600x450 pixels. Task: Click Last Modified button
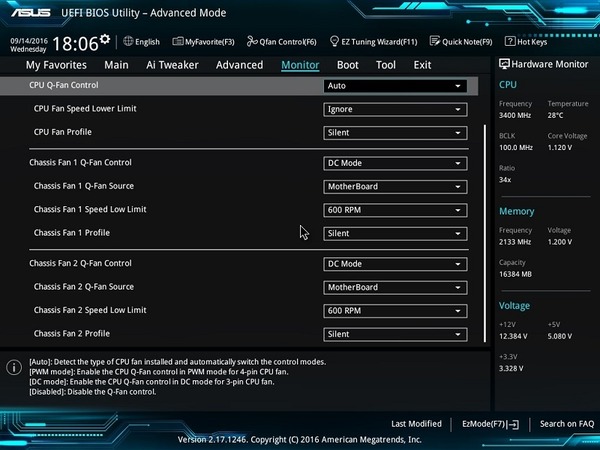[x=416, y=424]
